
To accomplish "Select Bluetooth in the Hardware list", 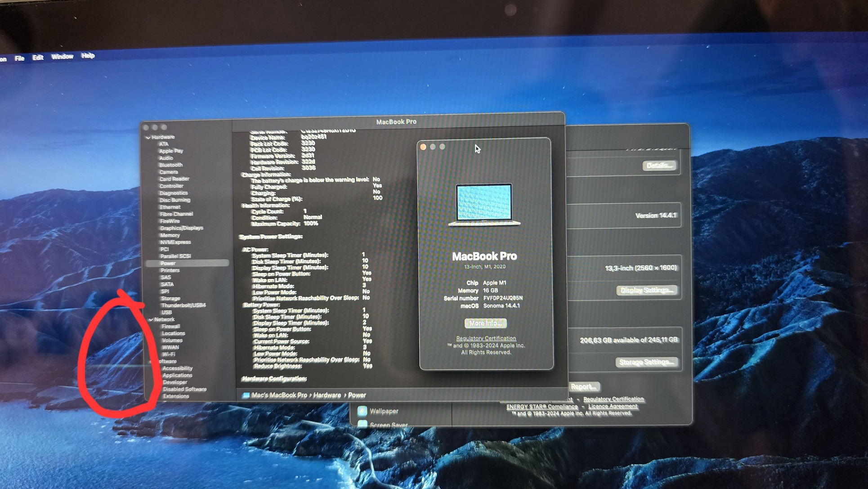I will (x=171, y=165).
